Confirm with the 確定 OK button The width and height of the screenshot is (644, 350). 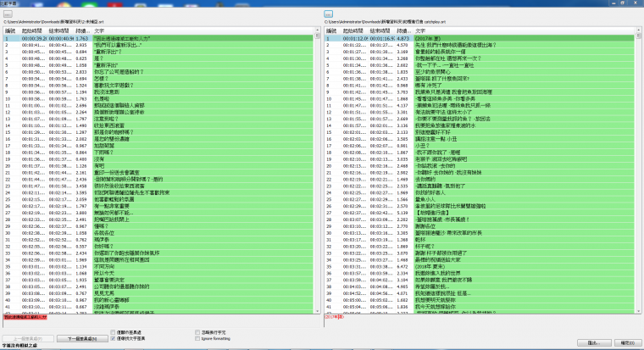click(x=628, y=342)
